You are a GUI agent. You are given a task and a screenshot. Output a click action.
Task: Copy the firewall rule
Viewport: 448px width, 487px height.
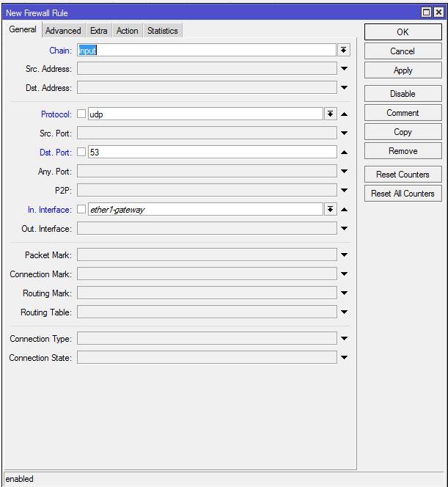coord(403,132)
